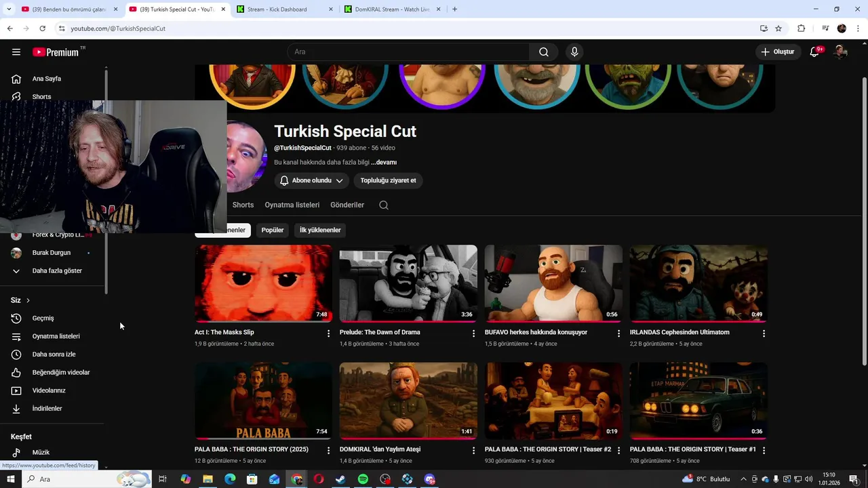Open DOMKIRAL'dan Yayılım Ateşi title
This screenshot has width=868, height=488.
[x=380, y=449]
